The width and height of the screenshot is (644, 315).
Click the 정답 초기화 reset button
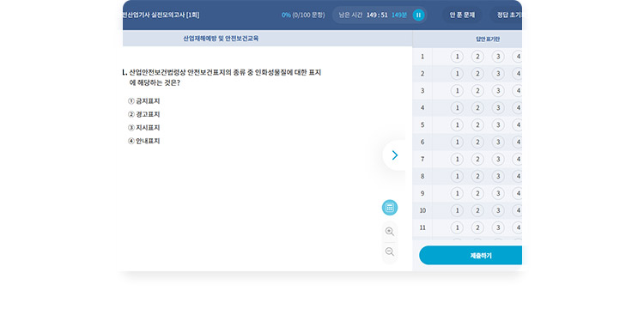coord(507,15)
